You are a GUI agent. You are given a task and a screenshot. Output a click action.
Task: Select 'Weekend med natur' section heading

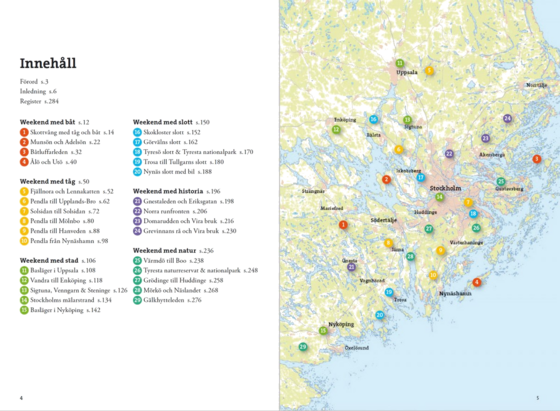(x=164, y=250)
